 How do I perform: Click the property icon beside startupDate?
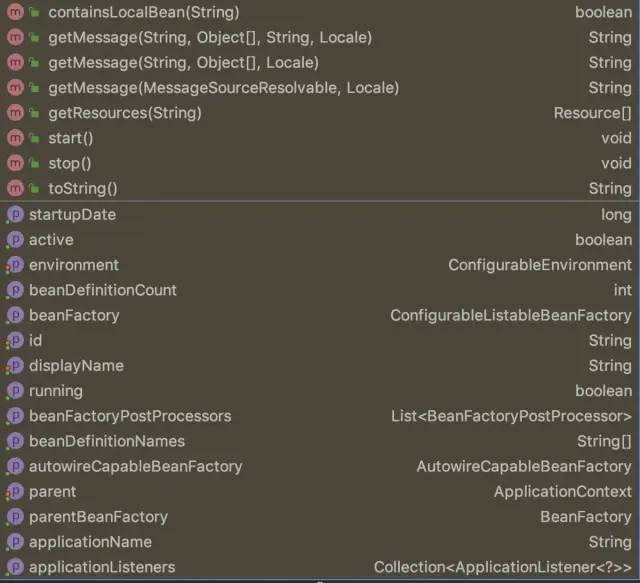15,215
